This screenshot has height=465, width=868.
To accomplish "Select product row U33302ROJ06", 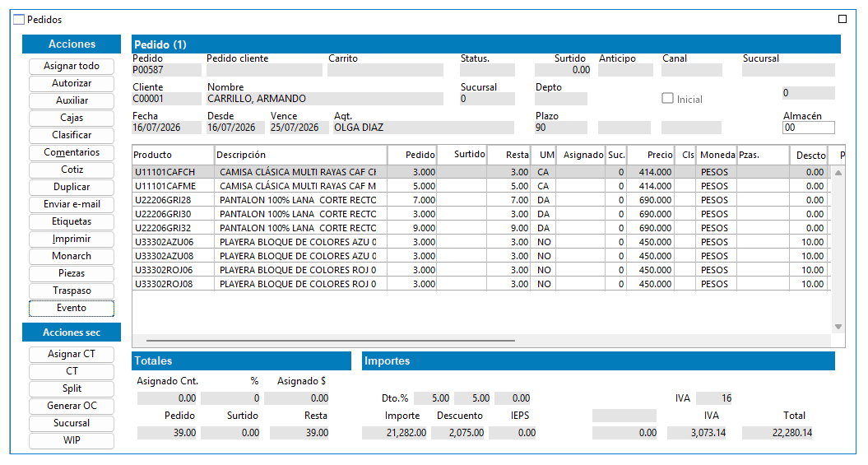I will pos(481,270).
